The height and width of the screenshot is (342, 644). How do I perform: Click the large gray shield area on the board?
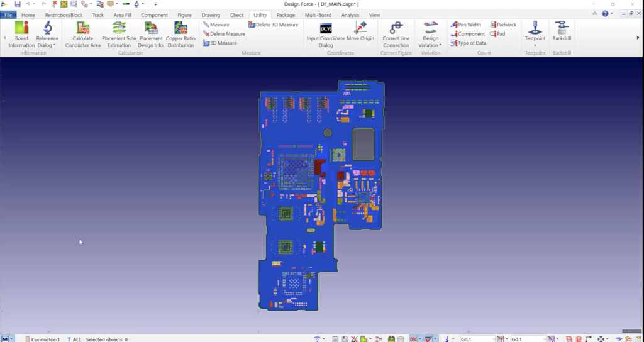pyautogui.click(x=364, y=144)
